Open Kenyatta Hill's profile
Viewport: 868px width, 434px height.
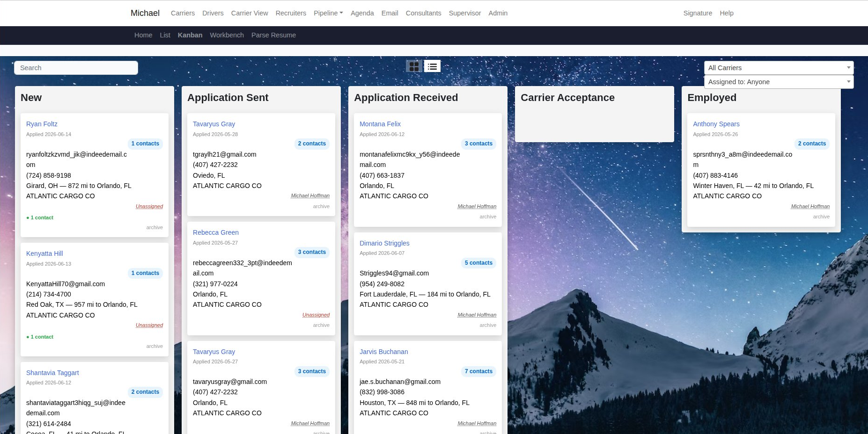[x=44, y=253]
